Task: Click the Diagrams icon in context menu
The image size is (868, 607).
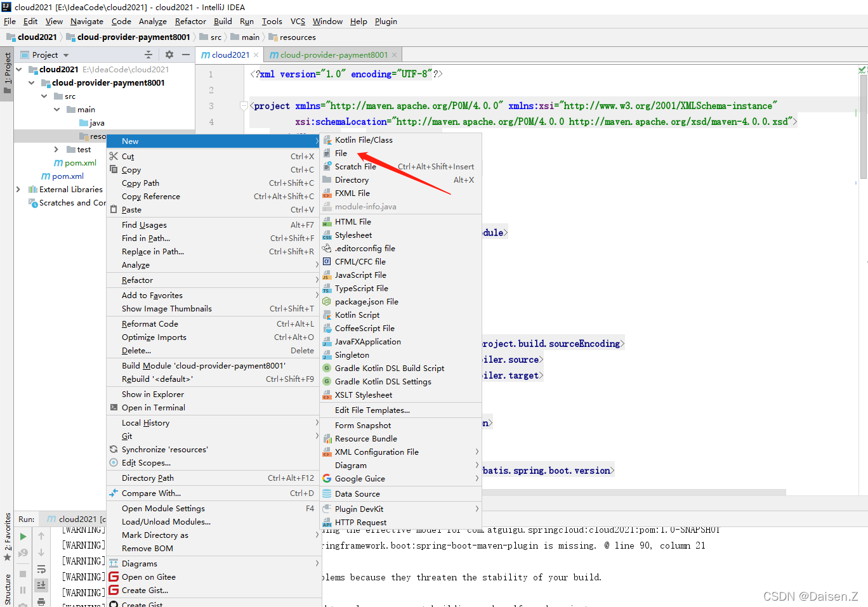Action: coord(114,564)
